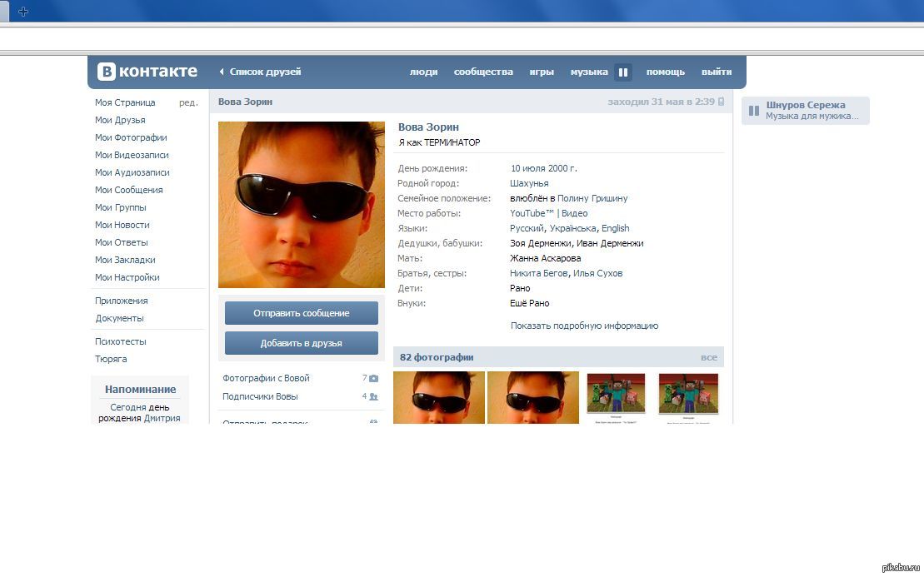Click pause icon in Шнуров Сережа player

point(753,111)
